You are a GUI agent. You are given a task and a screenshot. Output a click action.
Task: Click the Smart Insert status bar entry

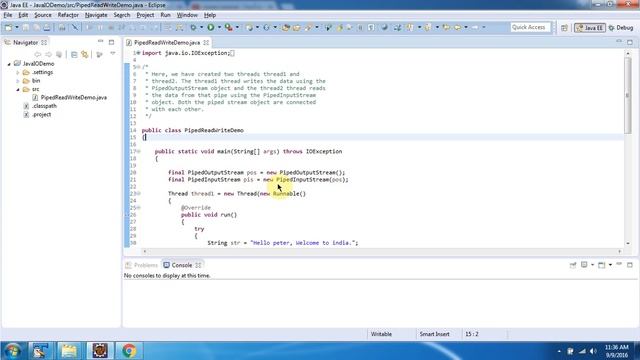(x=434, y=334)
